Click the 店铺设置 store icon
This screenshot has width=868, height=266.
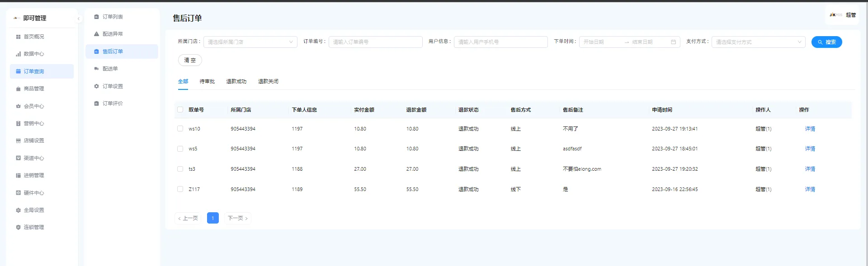point(18,141)
